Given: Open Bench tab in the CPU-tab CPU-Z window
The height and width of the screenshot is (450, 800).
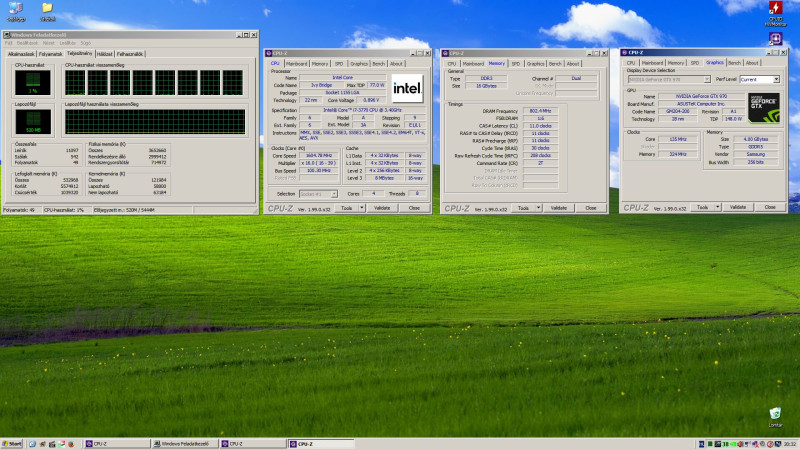Looking at the screenshot, I should point(379,64).
